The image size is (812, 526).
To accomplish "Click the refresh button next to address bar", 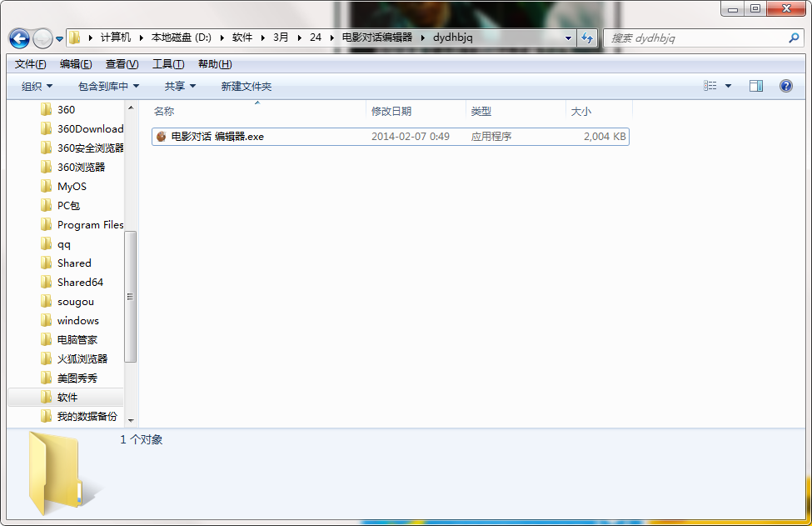I will coord(587,38).
